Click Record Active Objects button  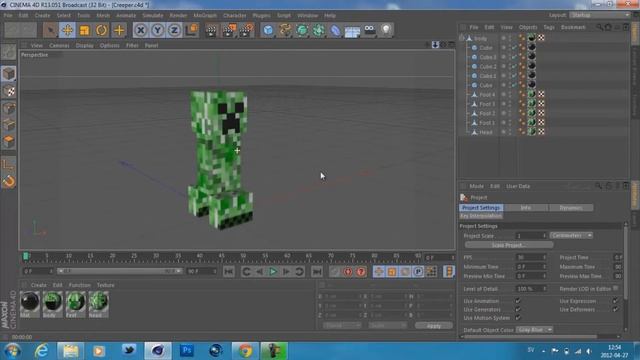pyautogui.click(x=335, y=272)
